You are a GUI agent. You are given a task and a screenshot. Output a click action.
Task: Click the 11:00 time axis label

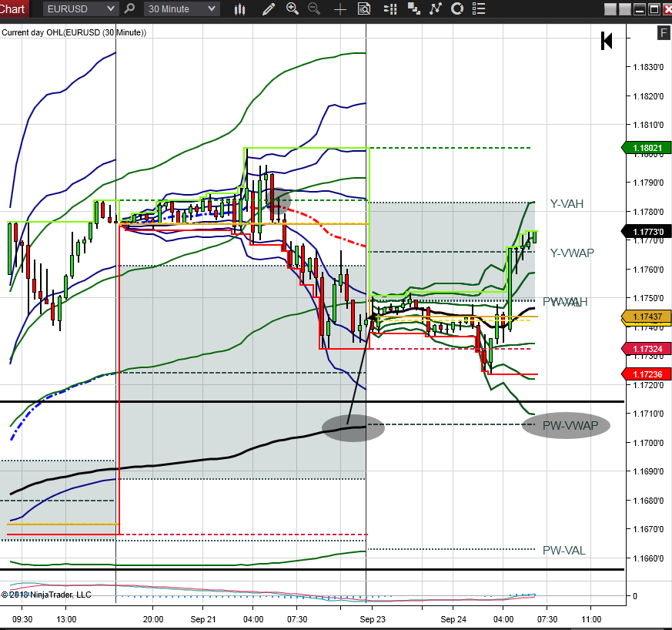click(591, 619)
